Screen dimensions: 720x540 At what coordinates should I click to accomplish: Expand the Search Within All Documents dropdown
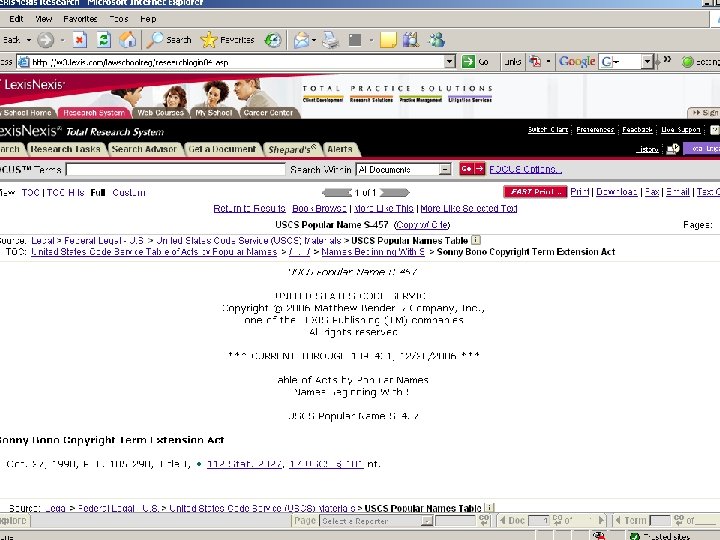coord(444,169)
